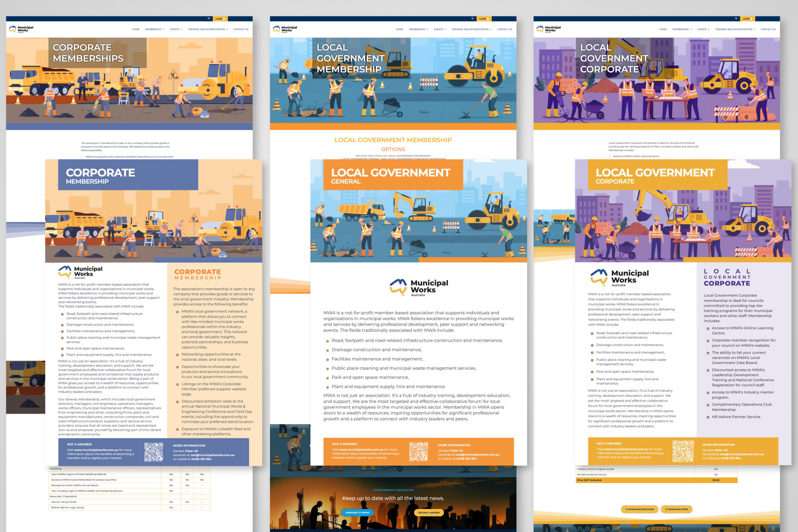Click the search icon on Local Government Membership page

pyautogui.click(x=472, y=19)
